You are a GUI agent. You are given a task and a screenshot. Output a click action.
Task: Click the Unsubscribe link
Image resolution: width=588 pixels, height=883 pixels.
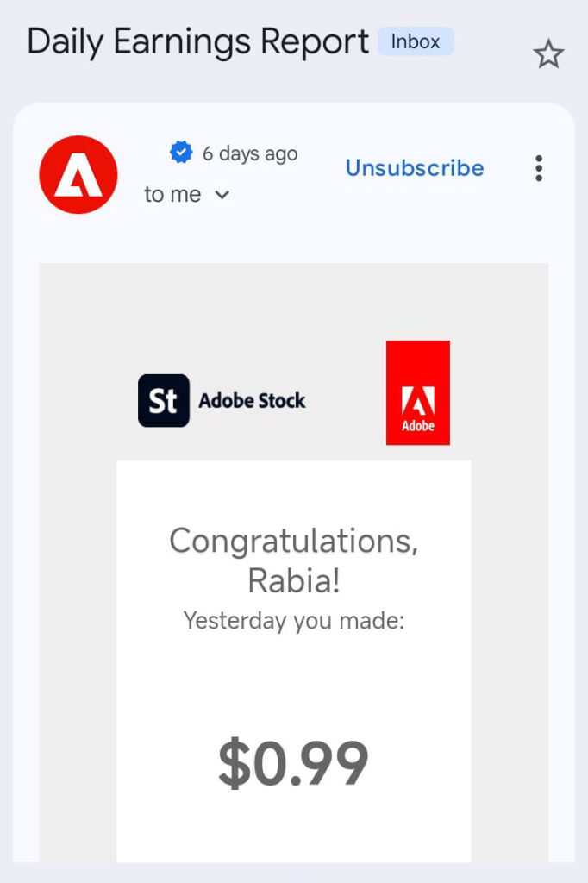click(415, 168)
